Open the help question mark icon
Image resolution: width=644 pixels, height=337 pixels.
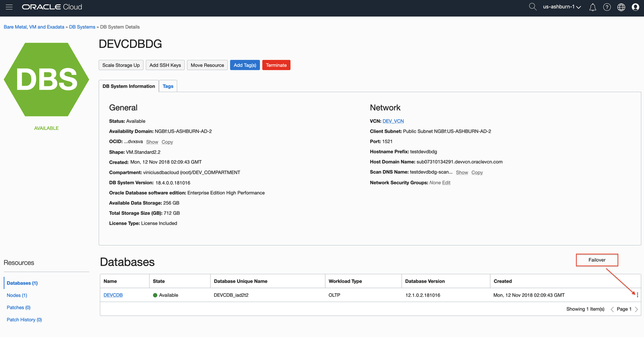(x=607, y=7)
